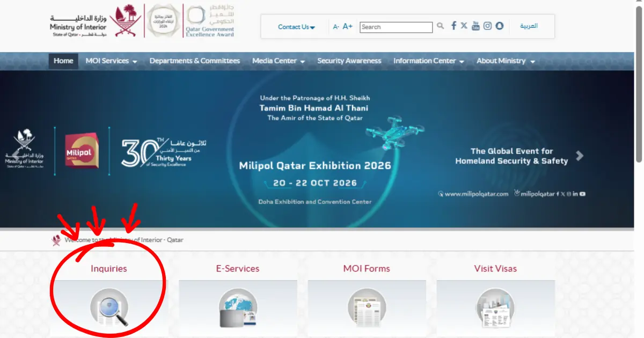644x338 pixels.
Task: Open the X (Twitter) social icon
Action: coord(464,26)
